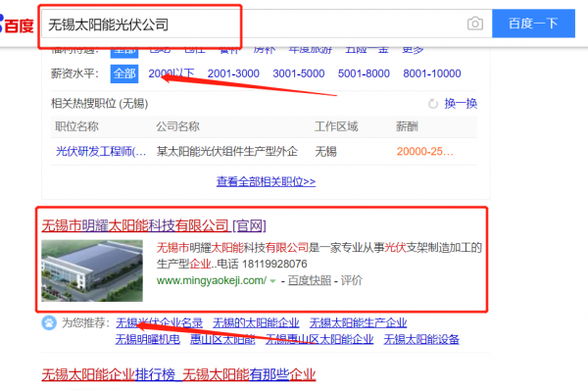Click the 薪酬 column header
The image size is (588, 390).
(x=407, y=126)
